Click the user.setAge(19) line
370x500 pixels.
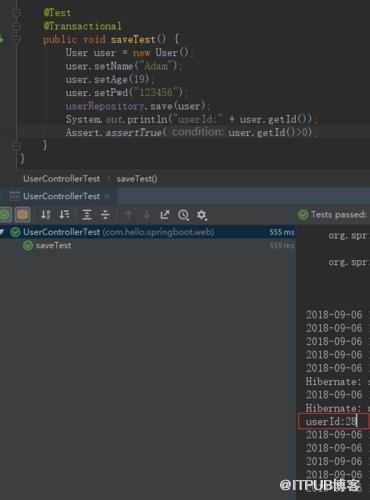(110, 79)
